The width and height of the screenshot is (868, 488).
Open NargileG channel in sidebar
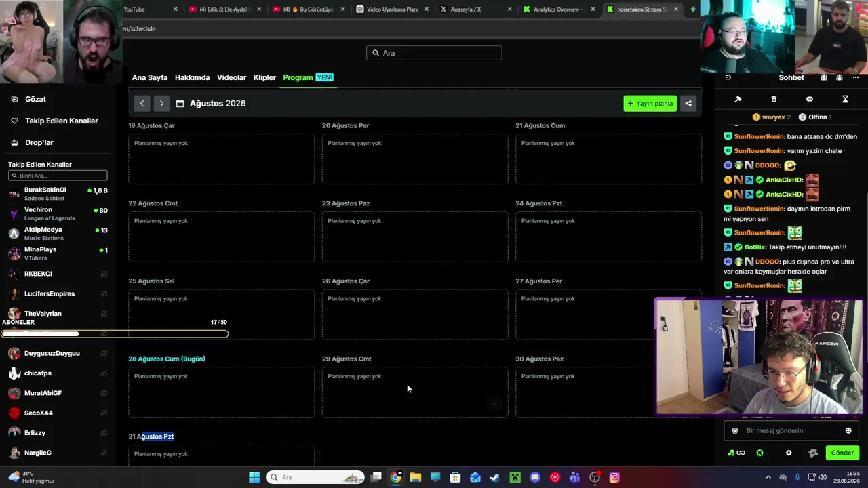(58, 453)
